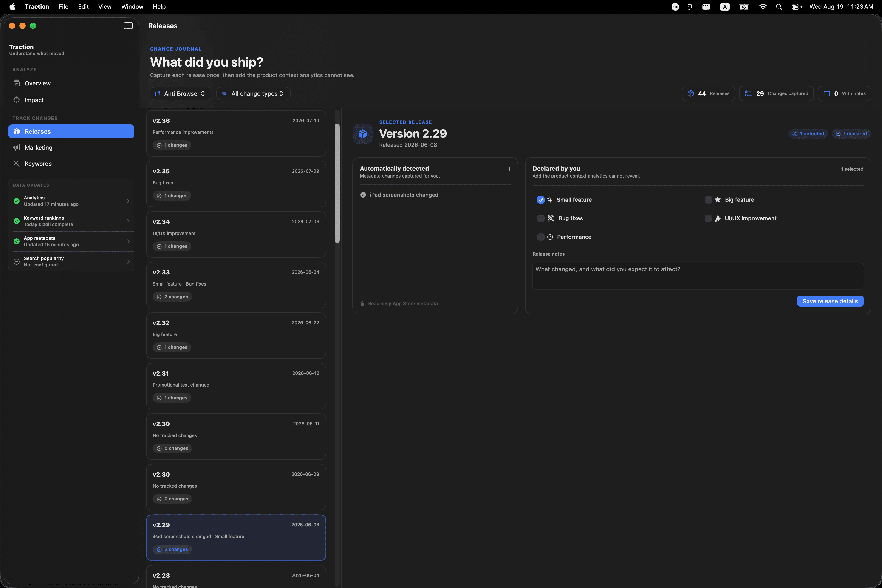Go to Keywords in the sidebar

point(71,164)
